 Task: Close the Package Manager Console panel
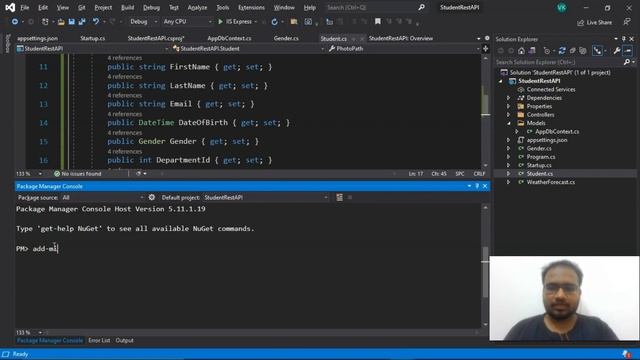tap(485, 186)
